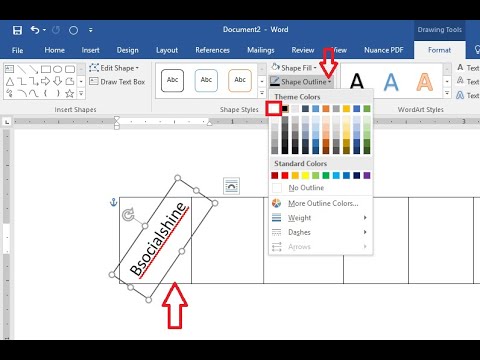Apply the black outline Abc shape style
480x360 pixels.
coord(172,80)
